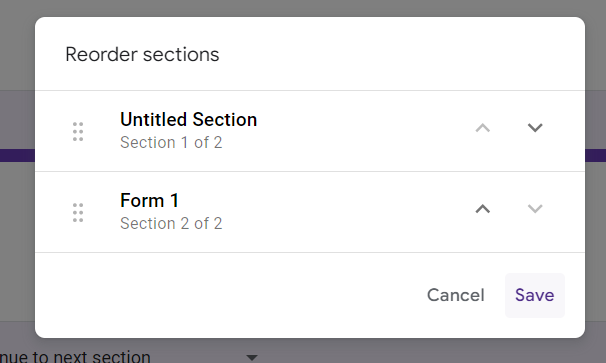Click the "Section 2 of 2" subtitle

[171, 223]
